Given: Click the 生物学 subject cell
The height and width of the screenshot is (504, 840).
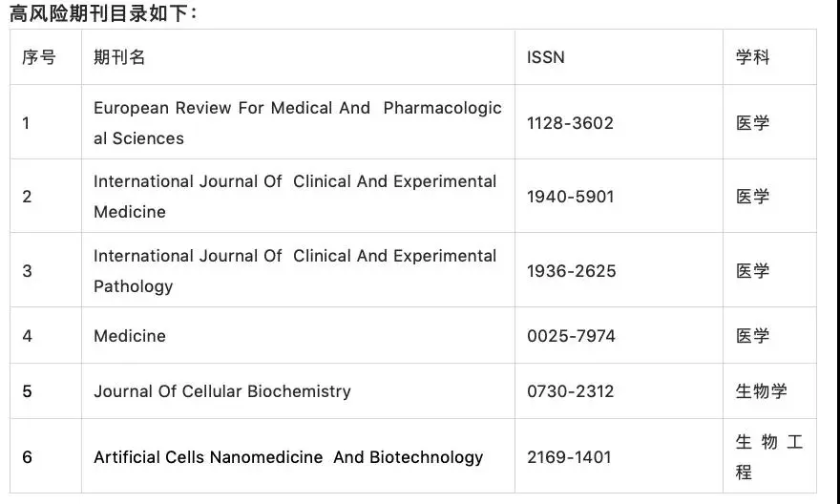Looking at the screenshot, I should tap(761, 391).
